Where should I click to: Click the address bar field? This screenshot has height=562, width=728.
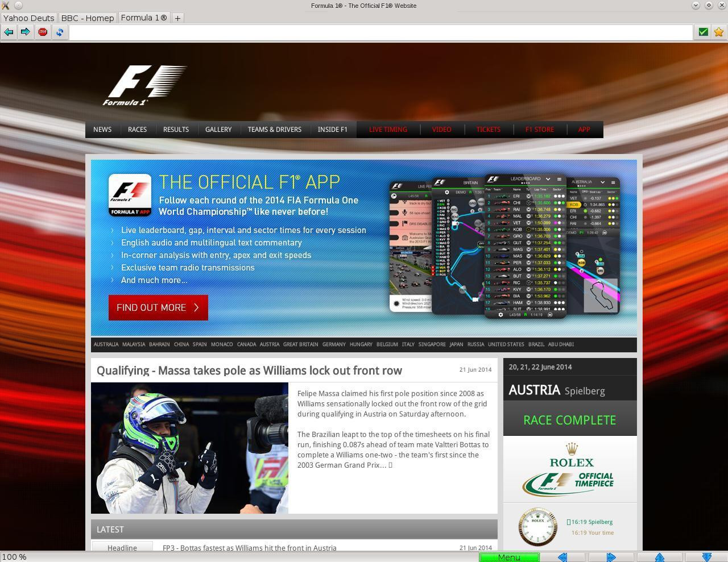coord(381,32)
